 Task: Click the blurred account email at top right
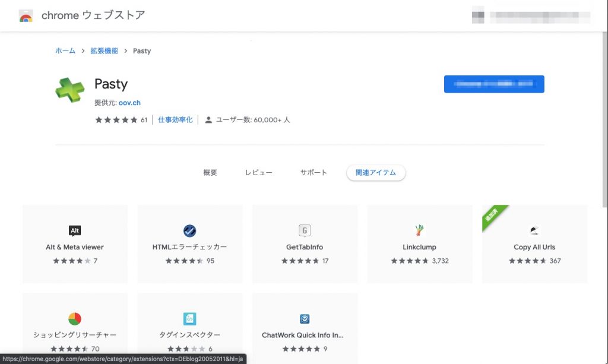540,17
